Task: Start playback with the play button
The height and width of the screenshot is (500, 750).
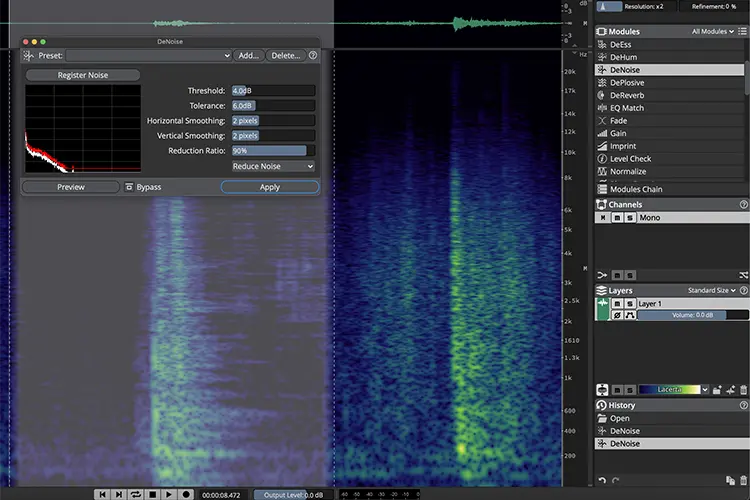Action: click(168, 494)
